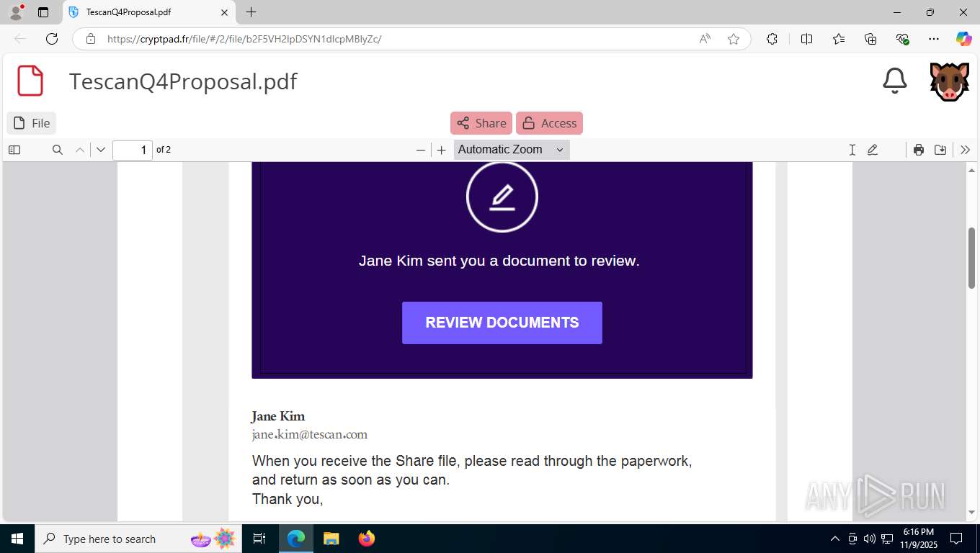This screenshot has height=553, width=980.
Task: Open a new browser tab
Action: 251,12
